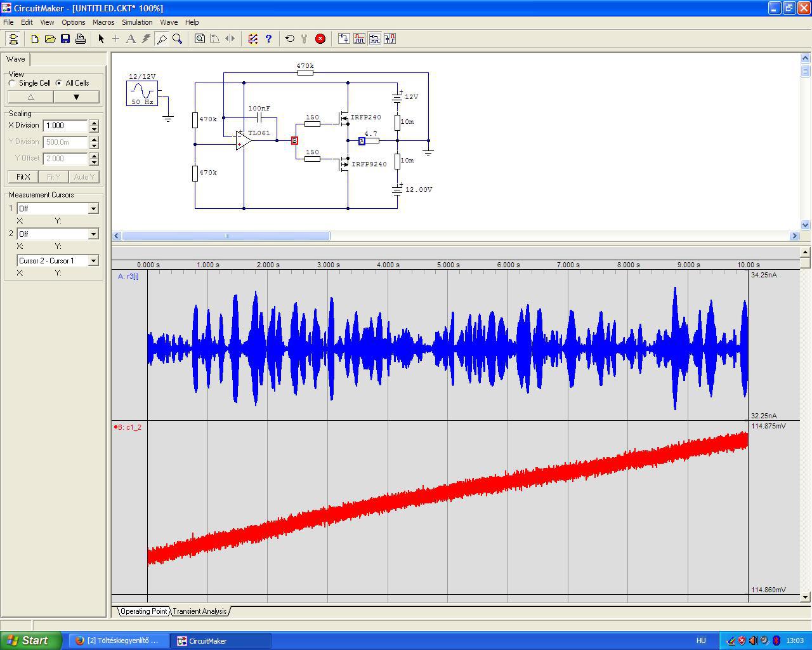Open the Macros menu

(x=103, y=22)
